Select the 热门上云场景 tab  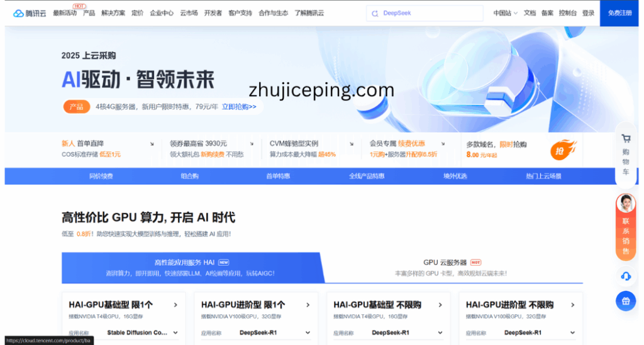click(x=543, y=177)
